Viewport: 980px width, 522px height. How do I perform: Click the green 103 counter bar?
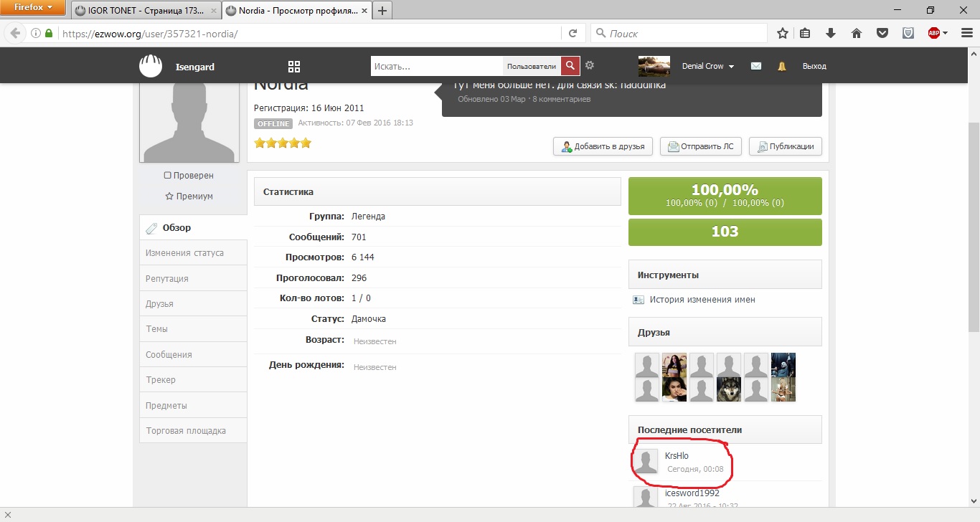pyautogui.click(x=725, y=232)
